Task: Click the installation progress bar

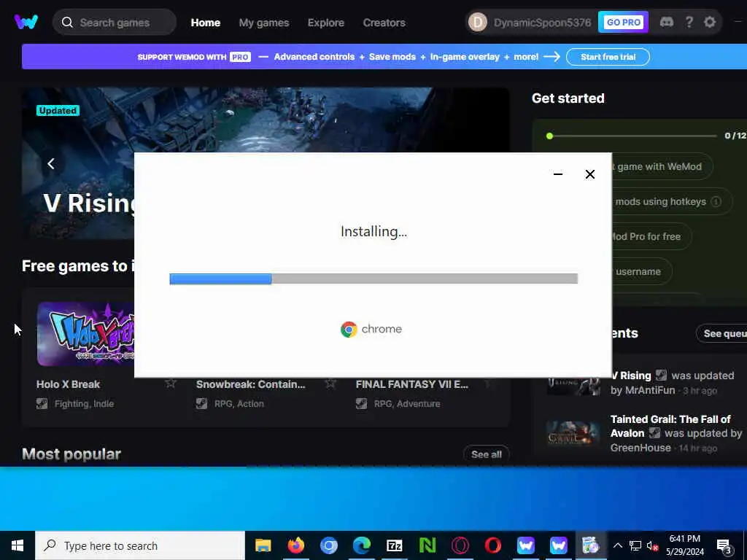Action: click(x=373, y=279)
